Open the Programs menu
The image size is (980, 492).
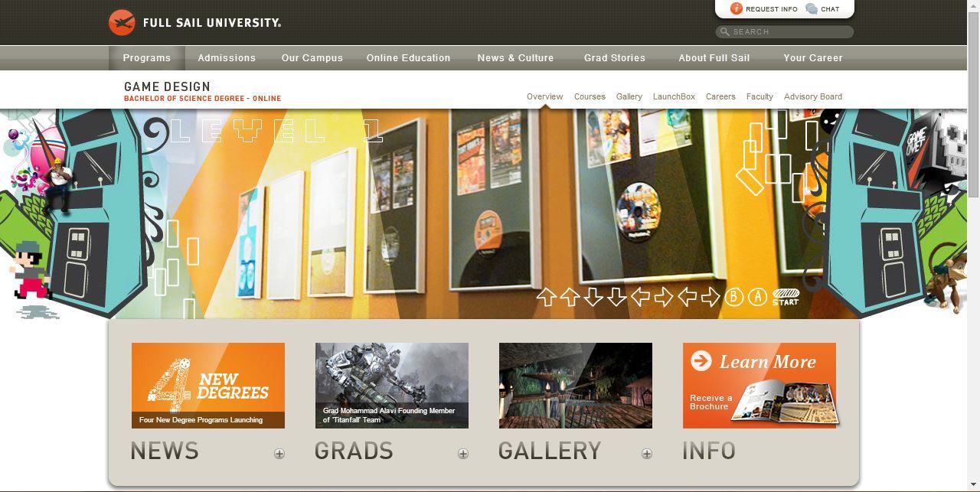(146, 57)
